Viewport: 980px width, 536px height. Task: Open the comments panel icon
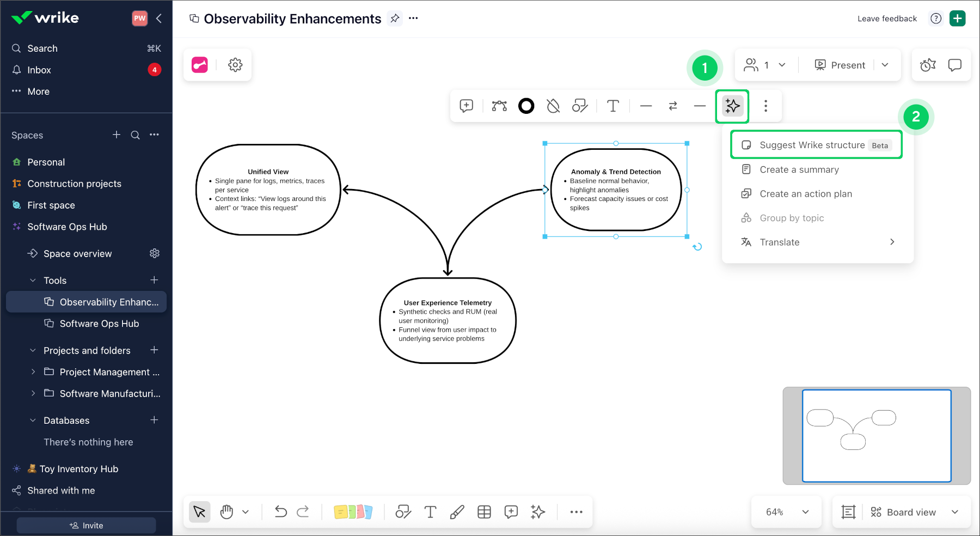point(954,65)
